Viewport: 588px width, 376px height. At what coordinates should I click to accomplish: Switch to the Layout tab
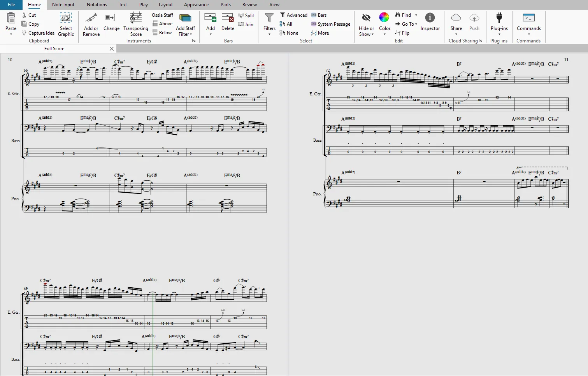(x=166, y=5)
